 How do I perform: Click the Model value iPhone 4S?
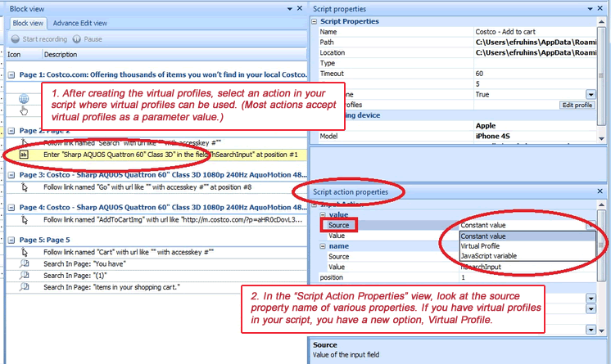492,137
